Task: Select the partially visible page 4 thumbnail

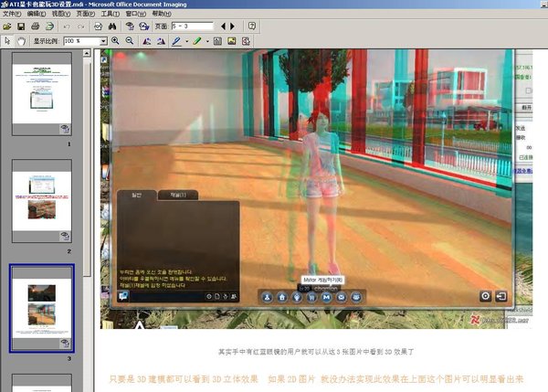Action: (x=42, y=383)
